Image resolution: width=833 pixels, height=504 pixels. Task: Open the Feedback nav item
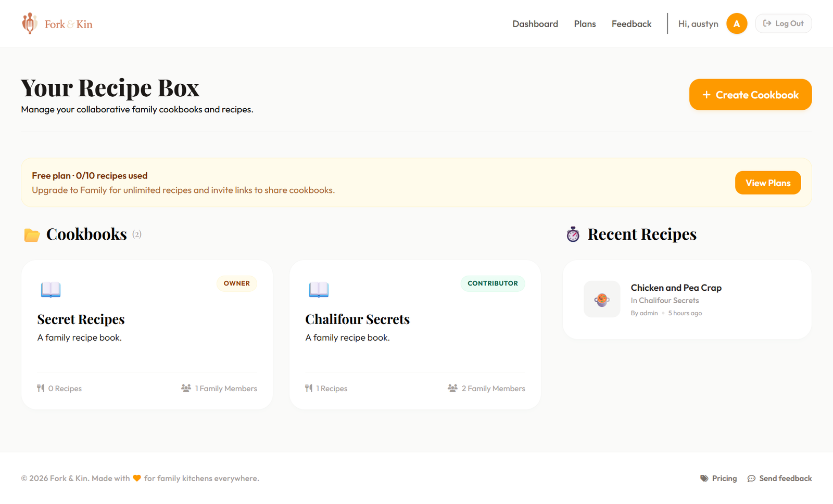632,24
